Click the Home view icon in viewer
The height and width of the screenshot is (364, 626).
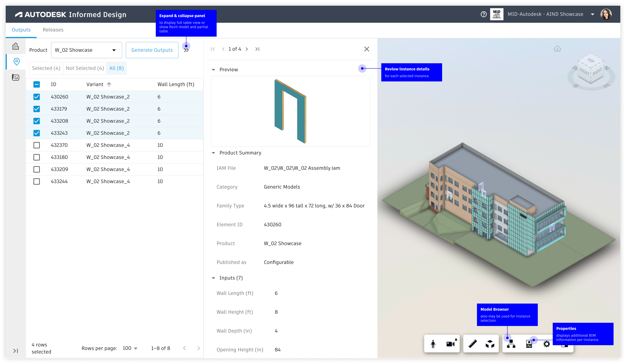coord(557,49)
